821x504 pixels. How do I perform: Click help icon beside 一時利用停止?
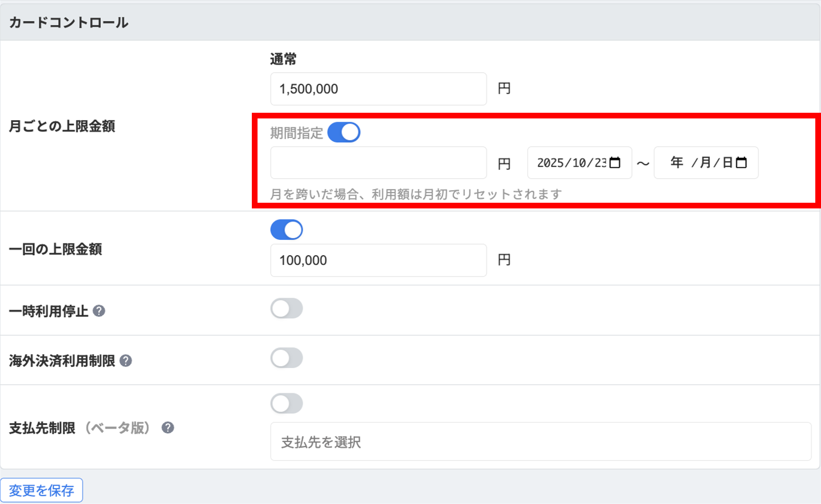99,311
